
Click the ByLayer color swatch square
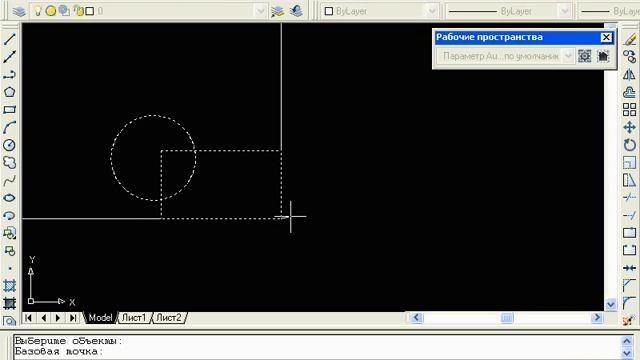tap(329, 11)
